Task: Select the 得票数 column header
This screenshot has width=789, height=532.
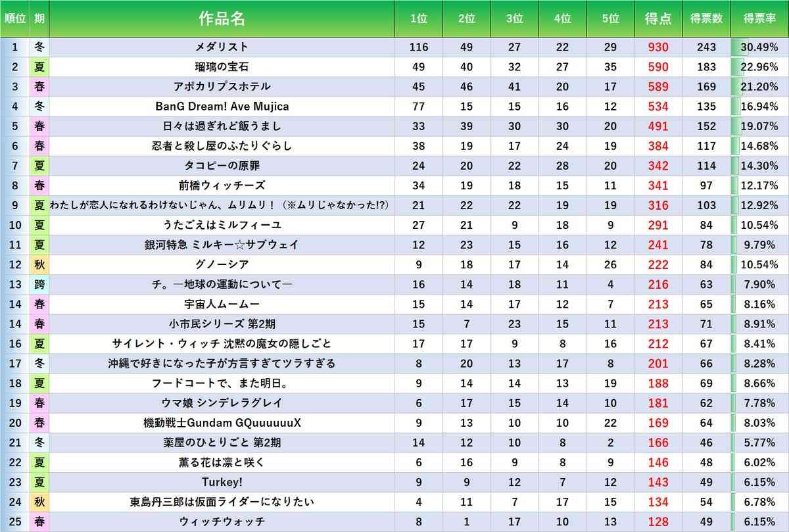Action: tap(707, 19)
